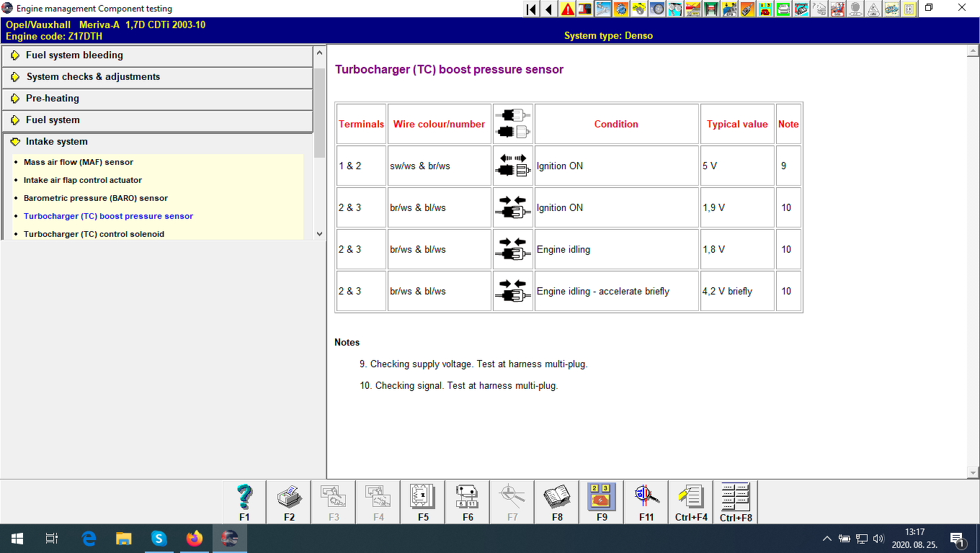Viewport: 980px width, 553px height.
Task: Click the "1 & 2" terminals cell
Action: click(x=361, y=166)
